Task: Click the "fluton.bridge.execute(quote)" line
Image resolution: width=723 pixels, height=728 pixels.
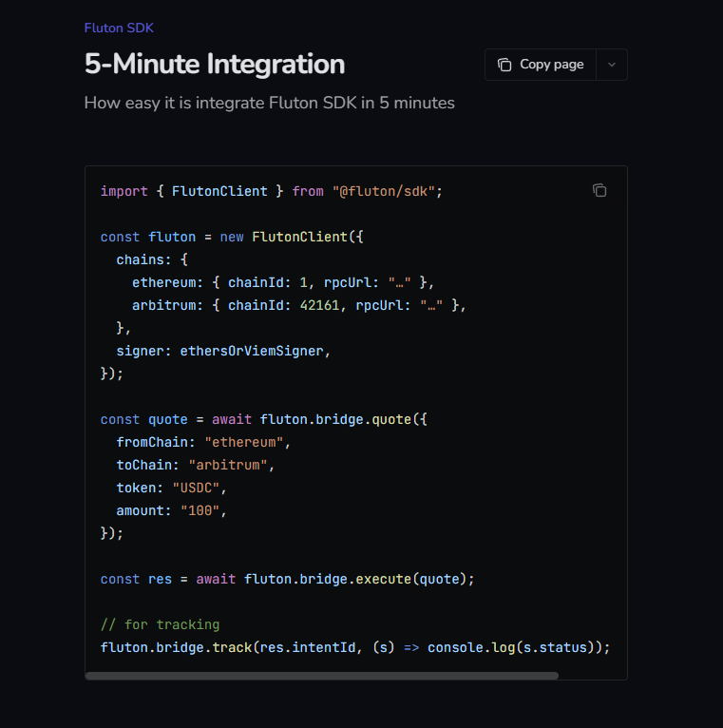Action: 287,579
